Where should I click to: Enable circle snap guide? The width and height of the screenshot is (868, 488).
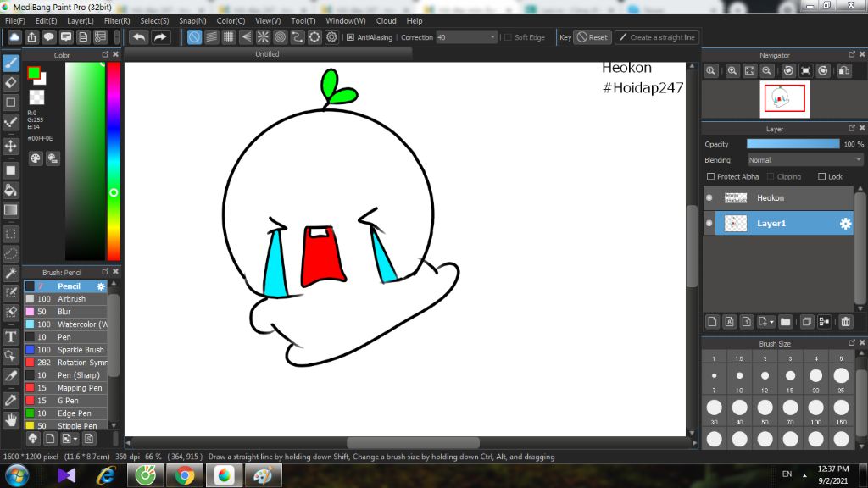coord(280,37)
